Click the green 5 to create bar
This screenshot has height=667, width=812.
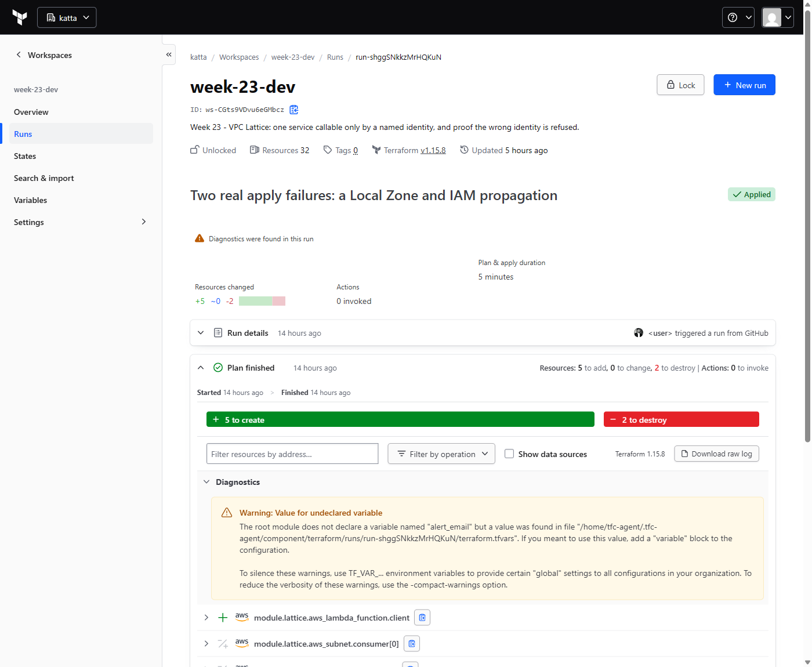pyautogui.click(x=400, y=419)
